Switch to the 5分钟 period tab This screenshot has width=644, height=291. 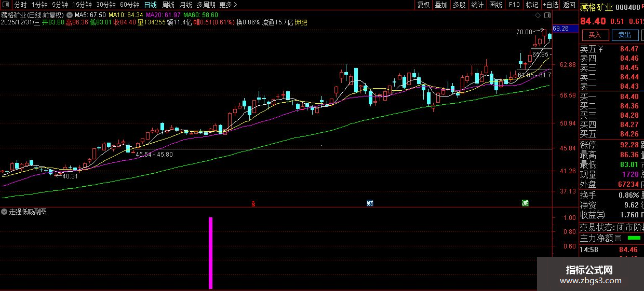(60, 5)
